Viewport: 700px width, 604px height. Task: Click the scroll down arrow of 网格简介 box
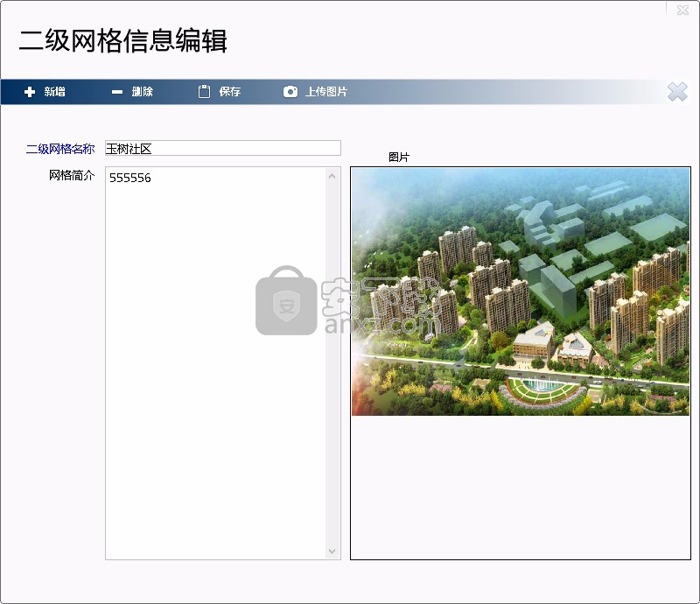coord(332,551)
